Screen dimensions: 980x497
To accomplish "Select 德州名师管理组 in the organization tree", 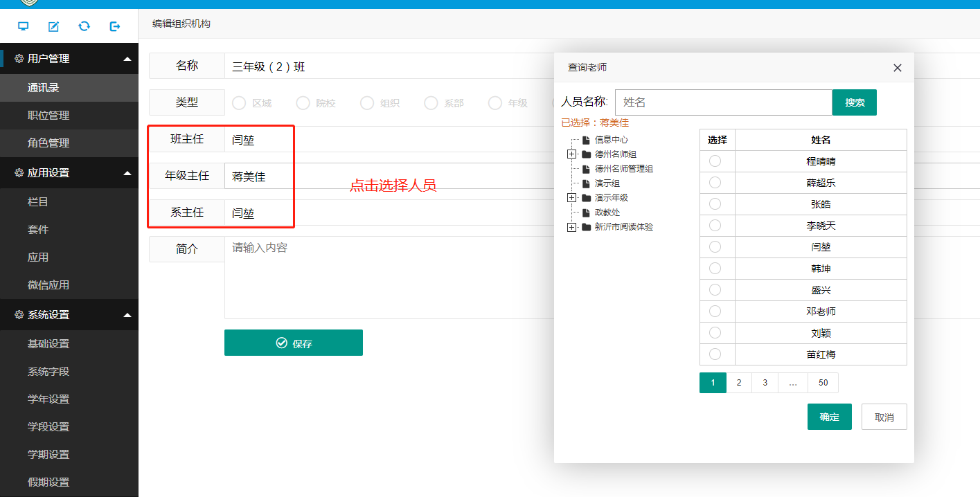I will pos(624,169).
